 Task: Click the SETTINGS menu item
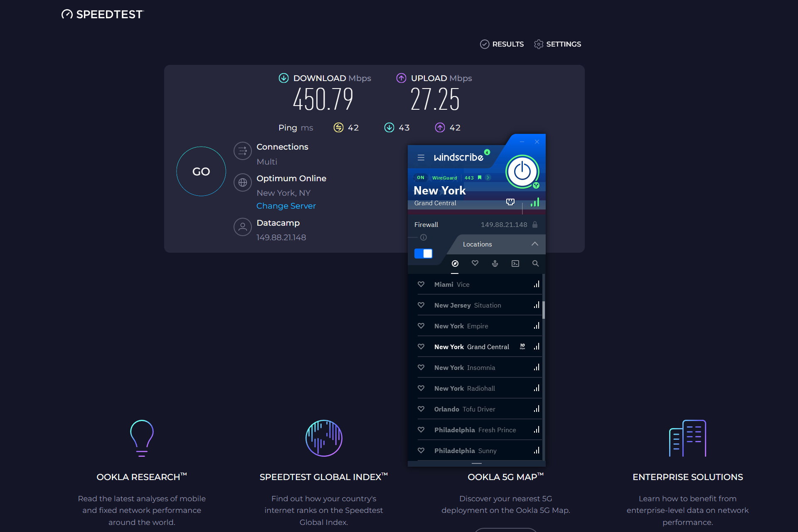(557, 44)
